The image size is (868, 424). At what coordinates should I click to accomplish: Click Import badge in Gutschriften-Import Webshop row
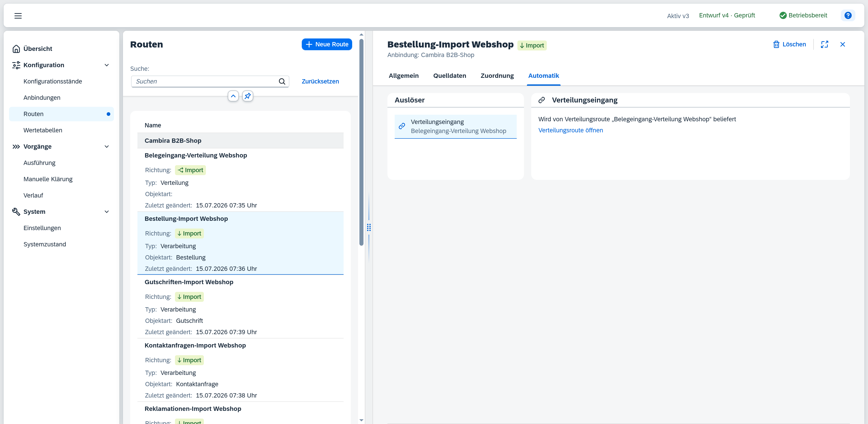pyautogui.click(x=189, y=297)
